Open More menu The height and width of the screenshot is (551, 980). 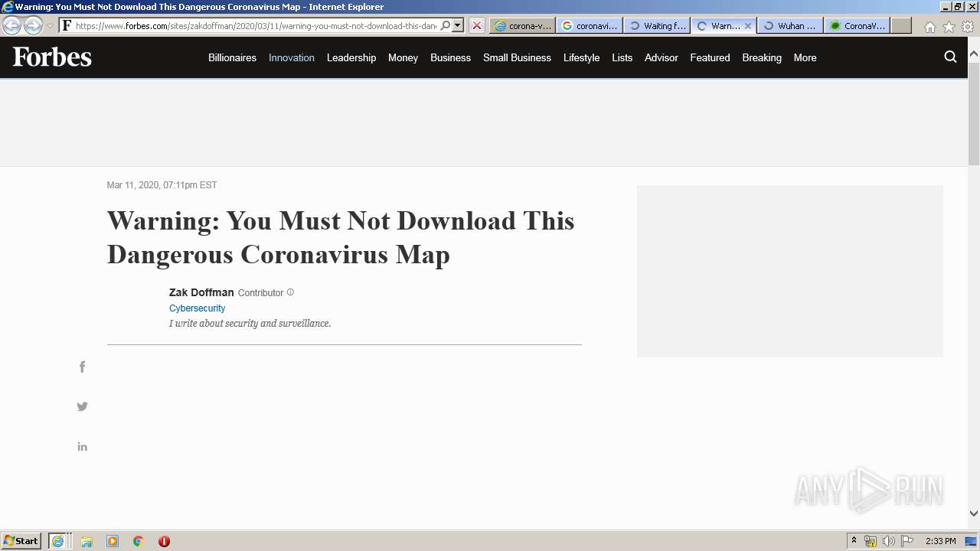click(805, 57)
